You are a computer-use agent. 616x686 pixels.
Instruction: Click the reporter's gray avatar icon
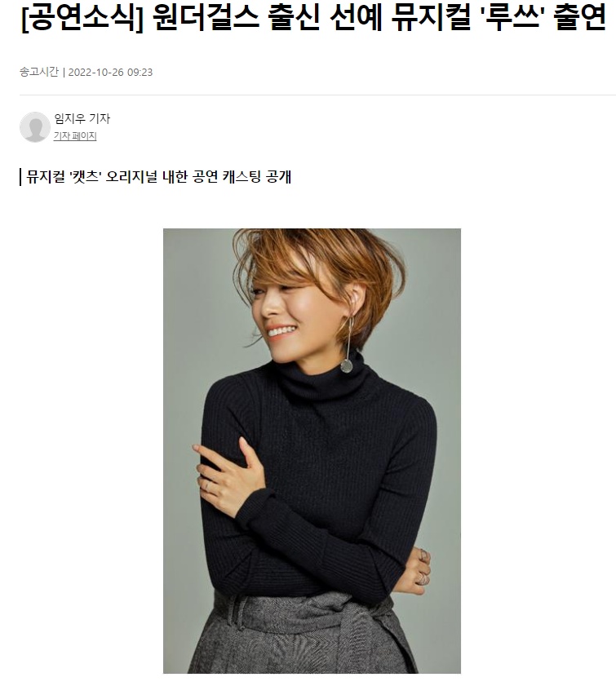click(x=35, y=127)
